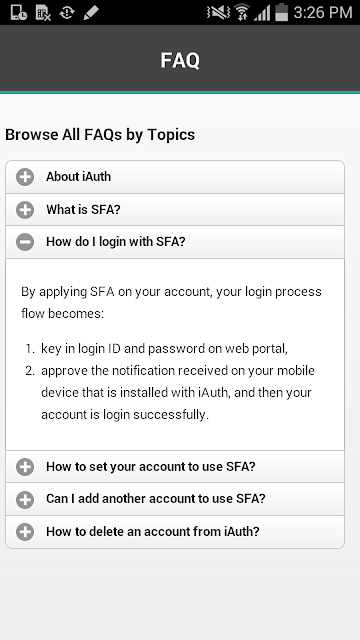The width and height of the screenshot is (360, 640).
Task: Collapse the How do I login with SFA? section
Action: (175, 242)
